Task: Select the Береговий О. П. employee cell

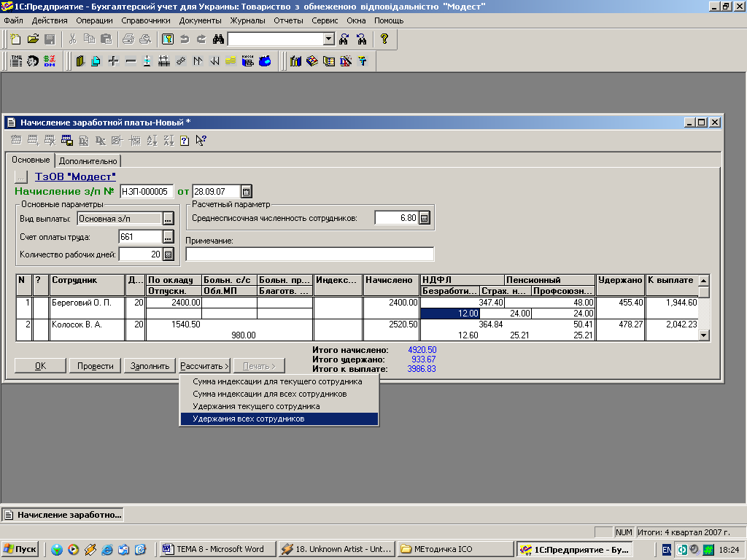Action: pos(88,308)
